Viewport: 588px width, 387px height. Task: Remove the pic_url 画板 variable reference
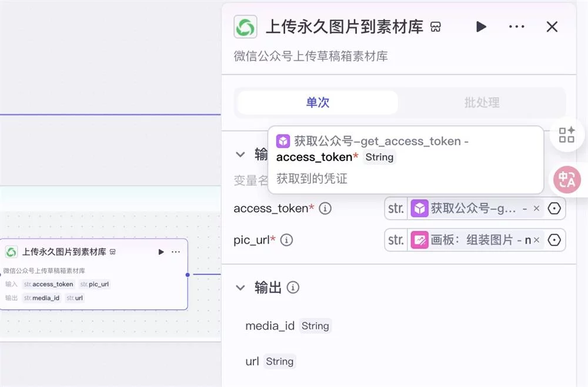pyautogui.click(x=536, y=240)
